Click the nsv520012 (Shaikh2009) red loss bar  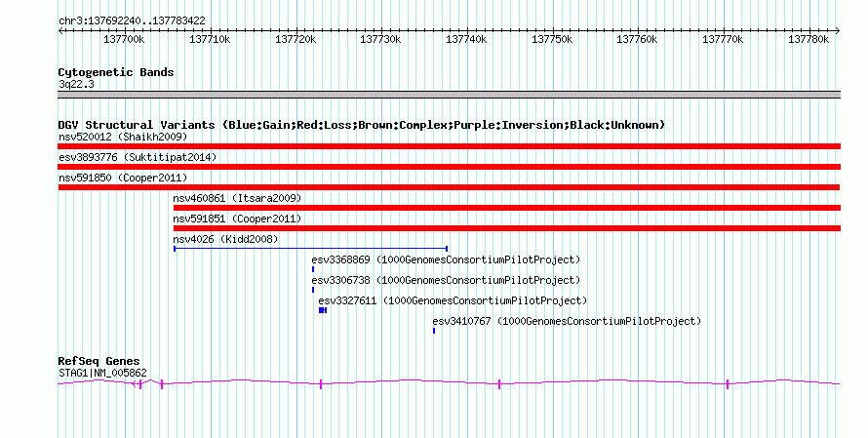(449, 146)
